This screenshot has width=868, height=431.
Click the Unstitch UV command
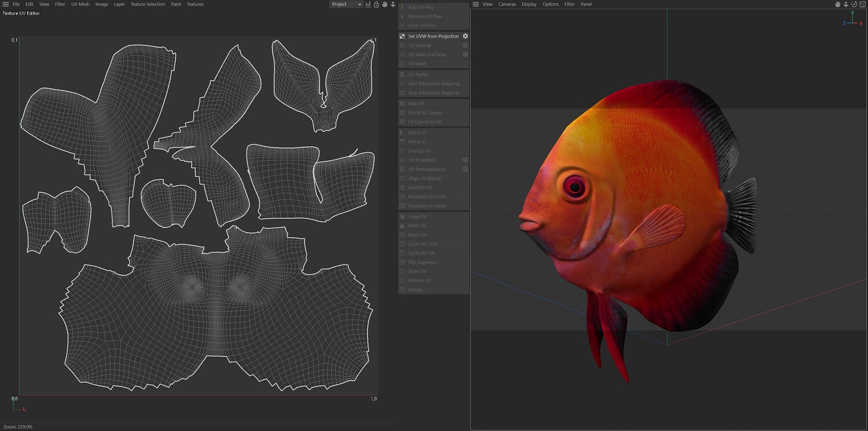(433, 187)
